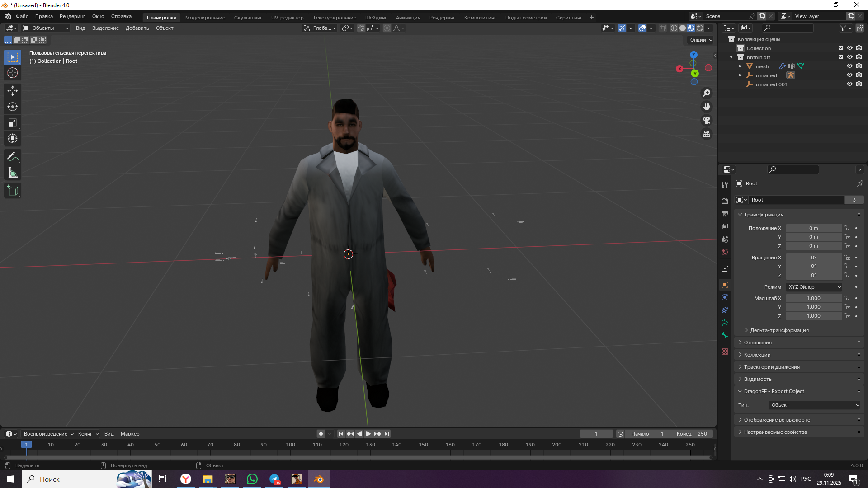Toggle visibility of unnamed.001 object
This screenshot has height=488, width=868.
click(849, 84)
